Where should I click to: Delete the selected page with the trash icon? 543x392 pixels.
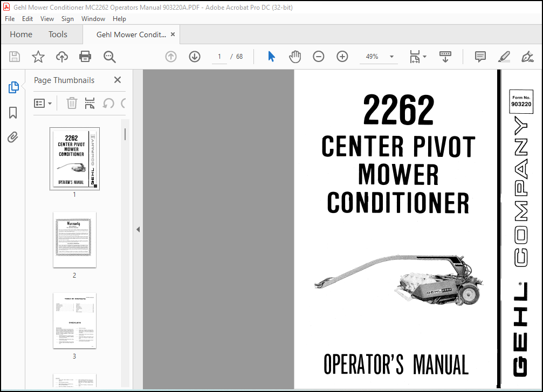72,103
